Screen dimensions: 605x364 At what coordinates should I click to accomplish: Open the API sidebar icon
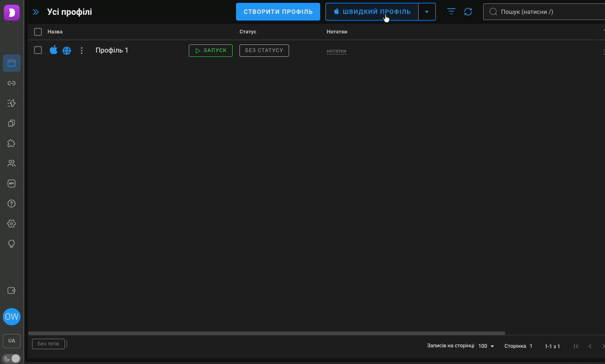11,183
